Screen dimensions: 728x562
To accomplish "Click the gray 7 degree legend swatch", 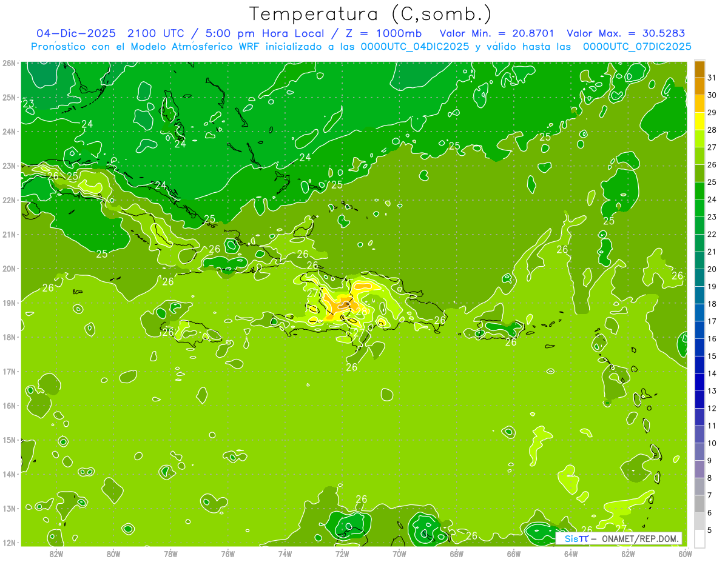I will click(699, 486).
